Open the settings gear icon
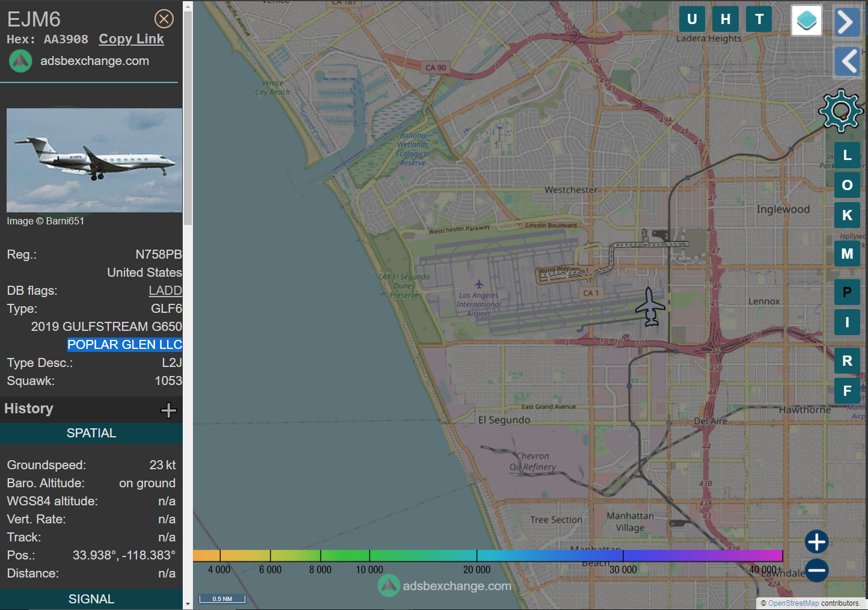 pyautogui.click(x=841, y=111)
